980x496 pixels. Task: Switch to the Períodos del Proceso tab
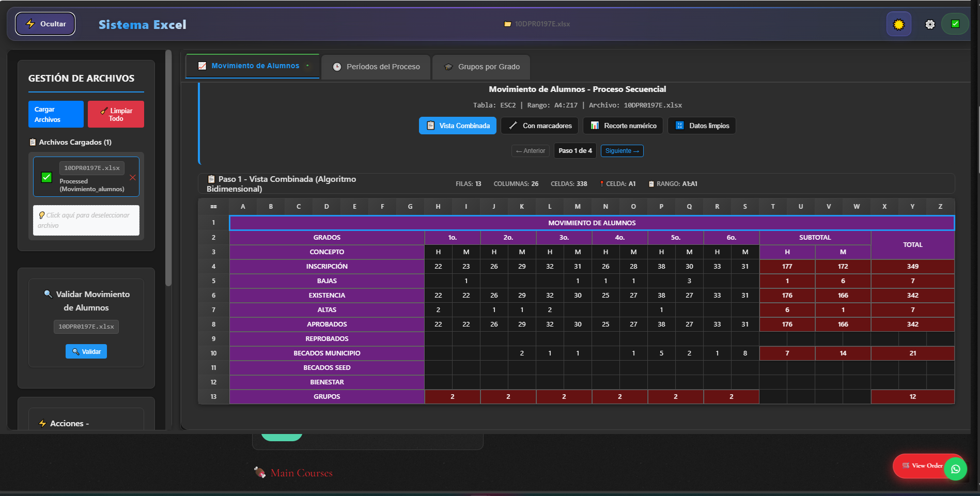click(x=376, y=66)
